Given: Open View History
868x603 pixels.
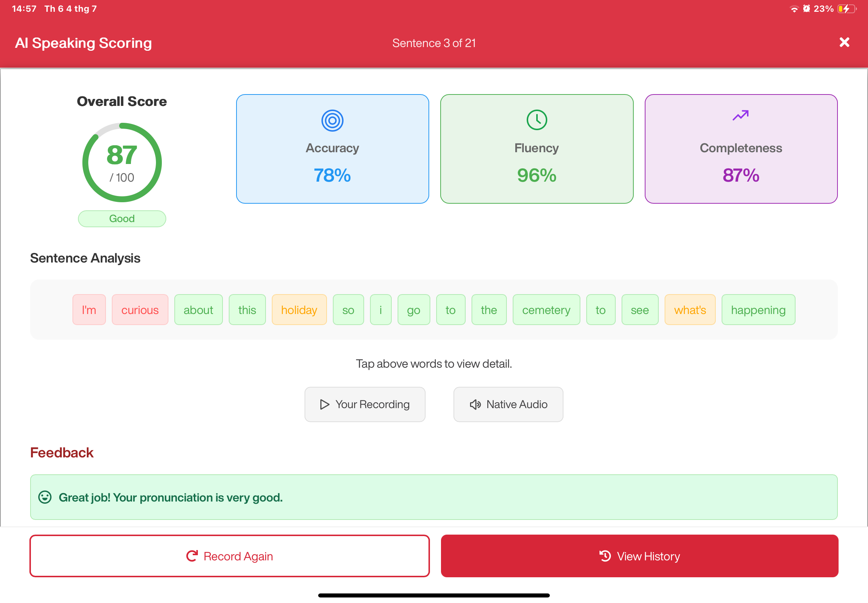Looking at the screenshot, I should click(x=639, y=556).
